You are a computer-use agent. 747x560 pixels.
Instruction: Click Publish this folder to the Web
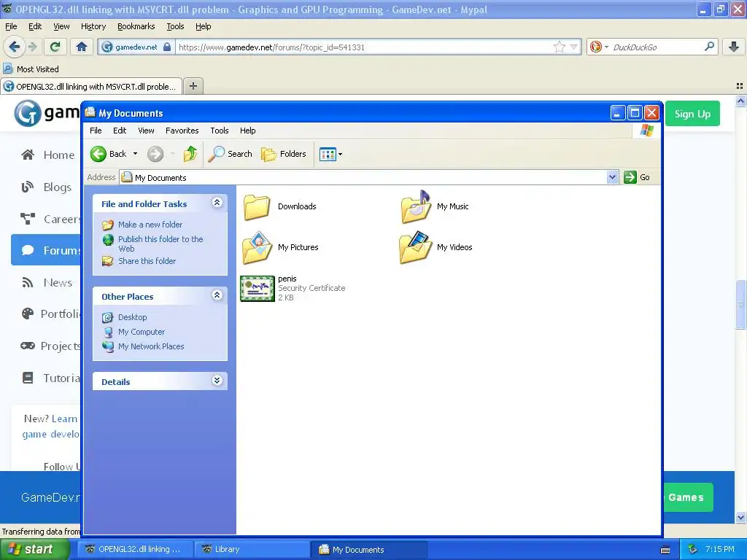[x=160, y=244]
